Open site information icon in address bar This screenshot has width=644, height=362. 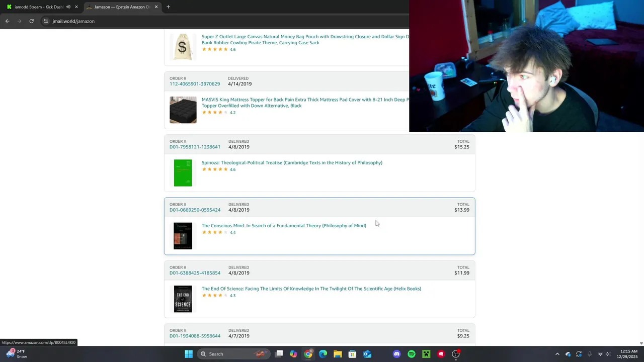coord(46,21)
